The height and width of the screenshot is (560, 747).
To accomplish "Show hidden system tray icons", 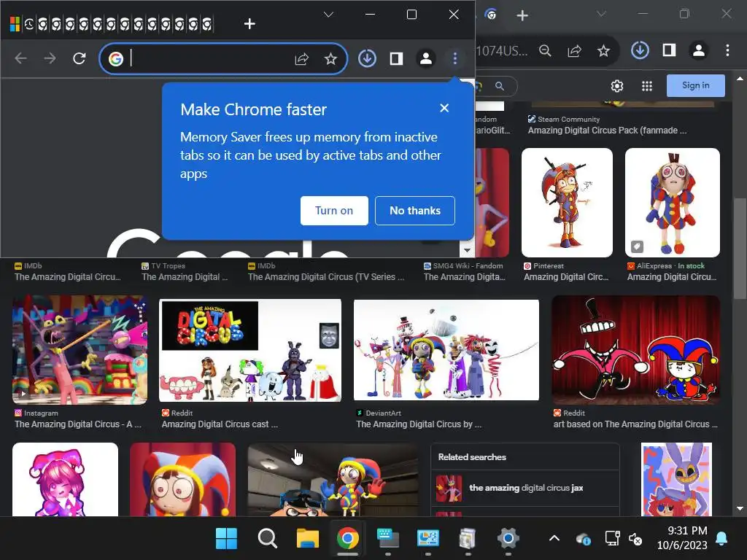I will coord(554,539).
